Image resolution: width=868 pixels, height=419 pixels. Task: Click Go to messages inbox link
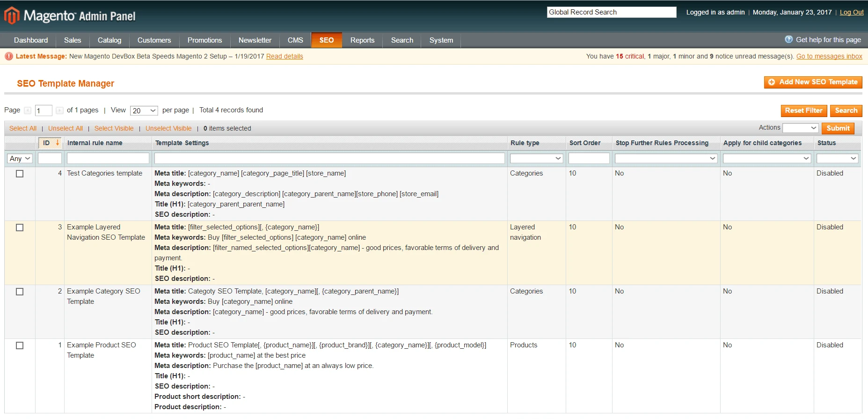click(829, 56)
